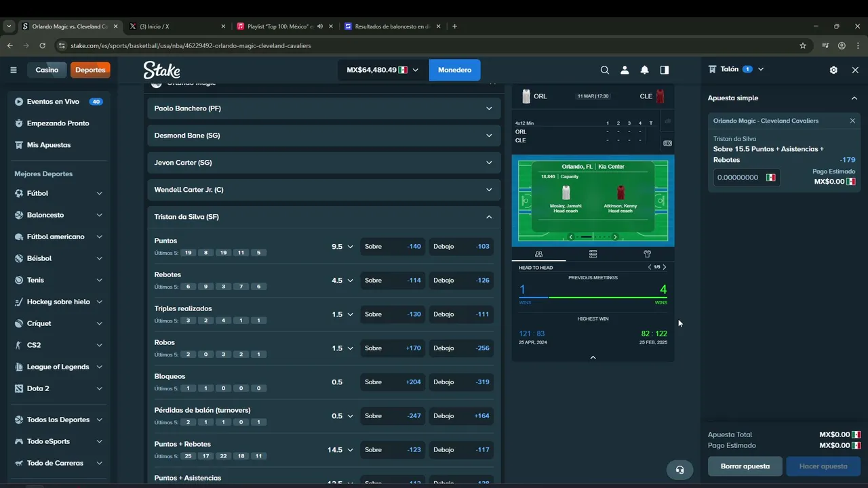Collapse Apuesta simple section
The image size is (868, 488).
854,98
